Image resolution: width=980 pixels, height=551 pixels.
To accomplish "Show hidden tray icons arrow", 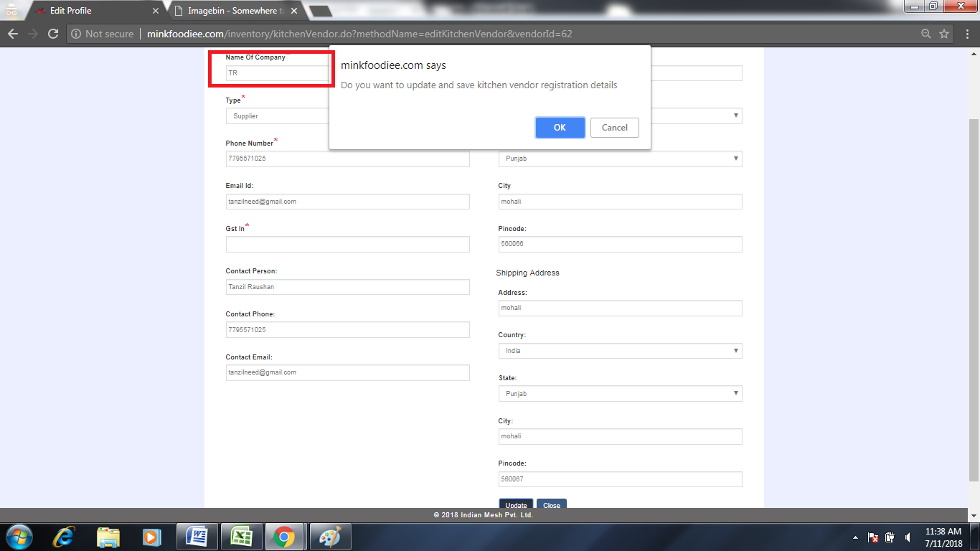I will pyautogui.click(x=855, y=537).
